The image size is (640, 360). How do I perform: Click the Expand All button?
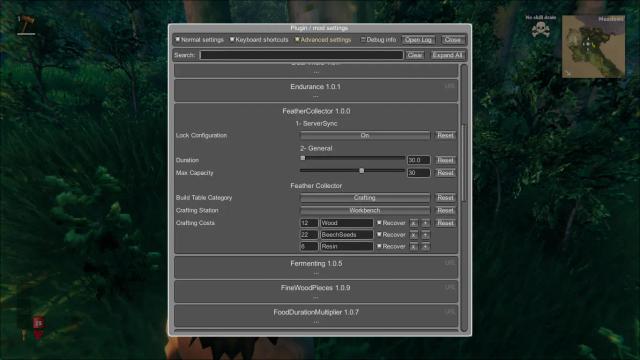[448, 55]
